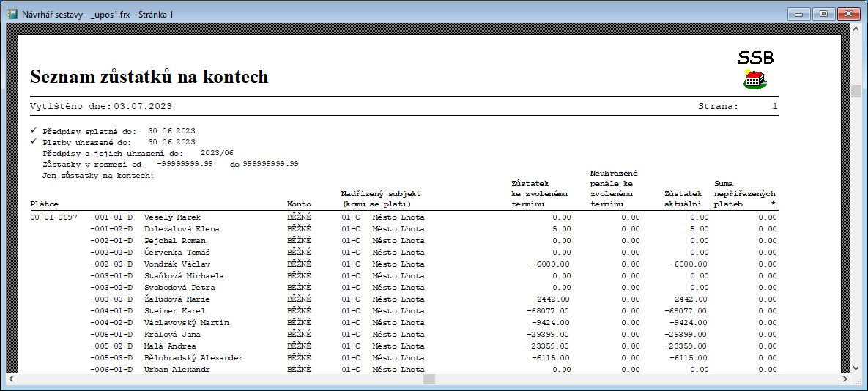868x391 pixels.
Task: Minimize the report preview window
Action: coord(802,13)
